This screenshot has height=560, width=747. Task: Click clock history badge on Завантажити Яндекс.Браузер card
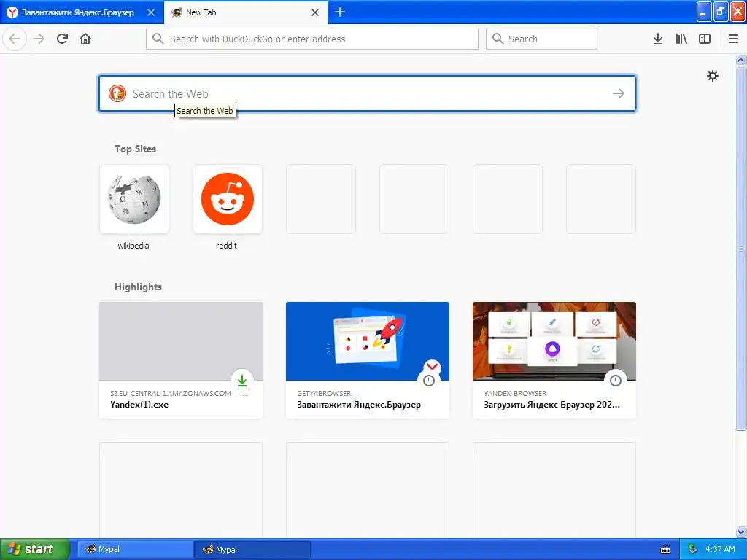point(429,380)
